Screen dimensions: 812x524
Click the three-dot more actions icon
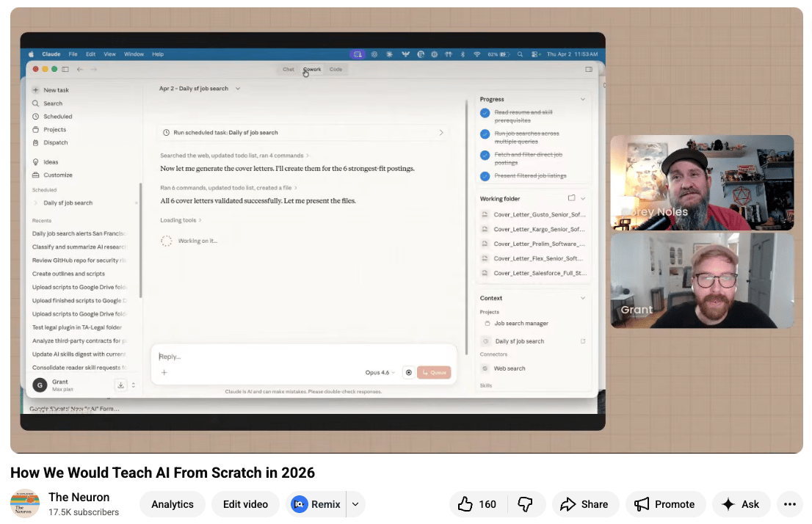pyautogui.click(x=790, y=504)
